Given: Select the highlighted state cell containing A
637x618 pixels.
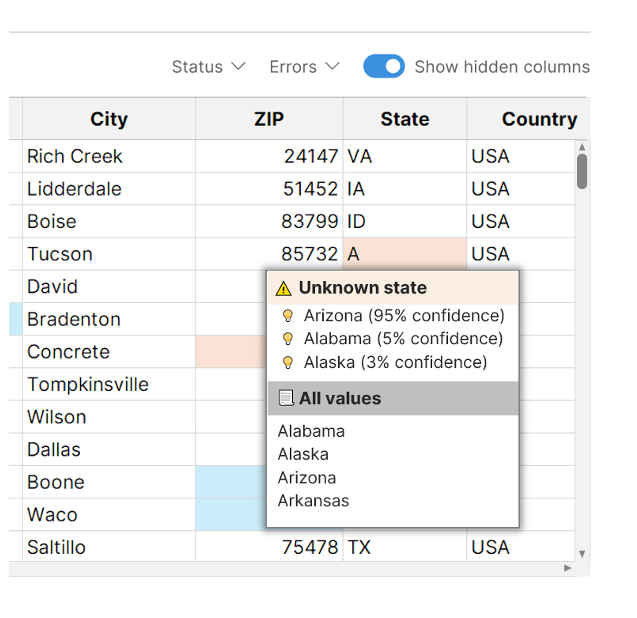Looking at the screenshot, I should click(405, 254).
